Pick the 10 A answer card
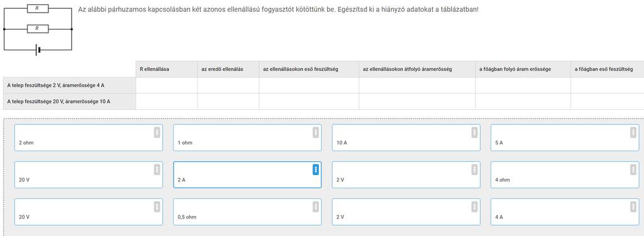644x236 pixels. [x=406, y=137]
